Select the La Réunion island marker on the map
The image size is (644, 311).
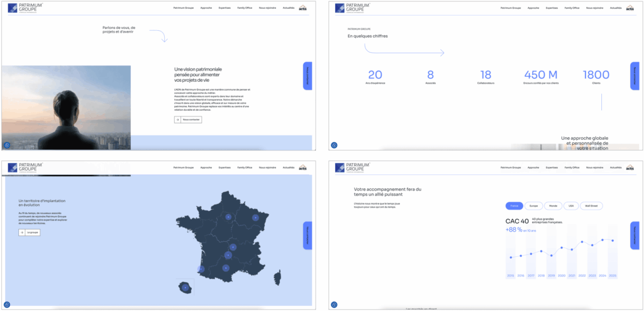point(186,288)
